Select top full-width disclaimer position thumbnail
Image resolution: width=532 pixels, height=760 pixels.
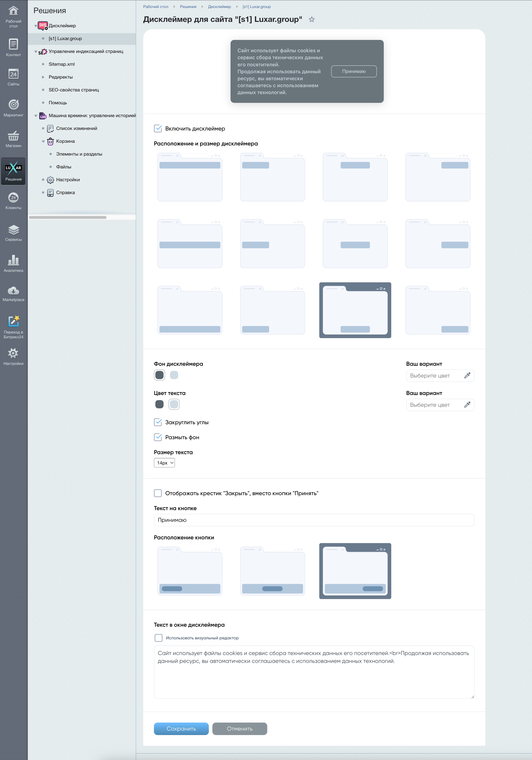coord(190,177)
